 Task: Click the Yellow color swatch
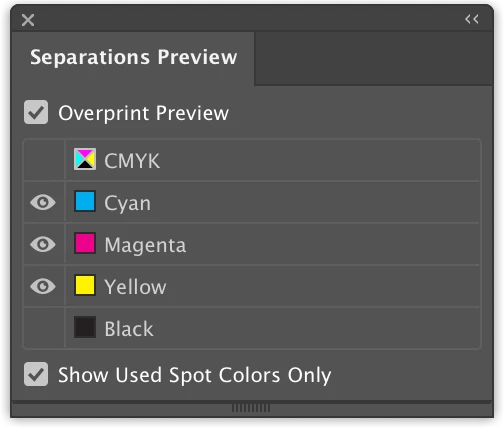pos(85,285)
